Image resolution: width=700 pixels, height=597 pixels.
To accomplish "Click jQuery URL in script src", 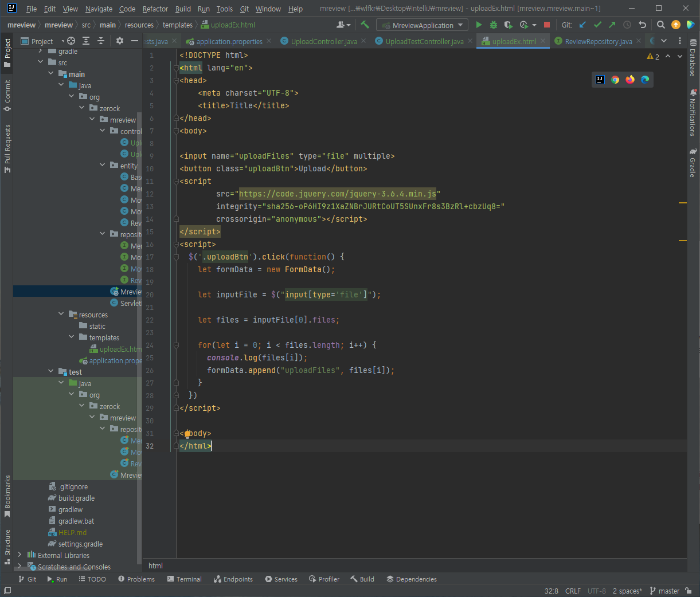I will point(337,194).
